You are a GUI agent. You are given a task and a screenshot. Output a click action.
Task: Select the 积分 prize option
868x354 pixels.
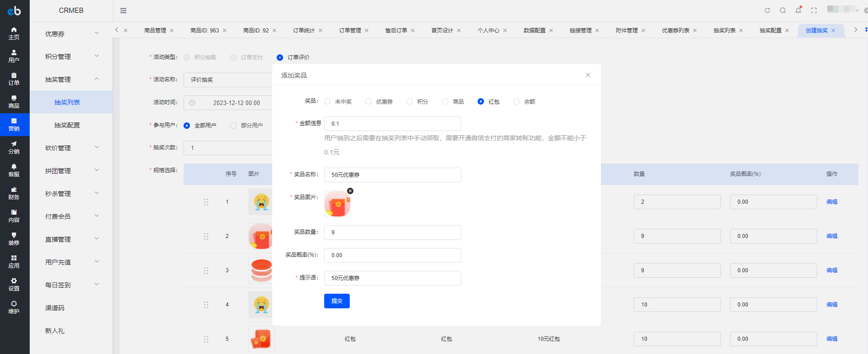417,101
